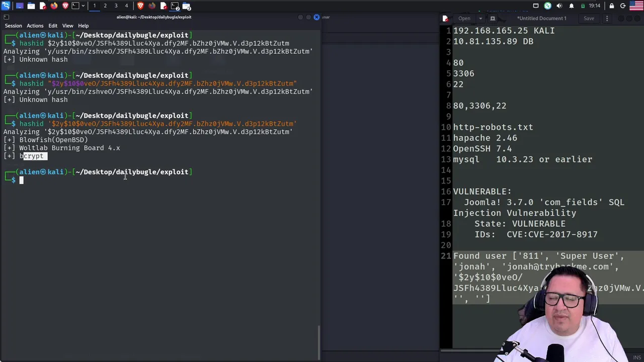Open the notifications bell icon

click(x=572, y=6)
